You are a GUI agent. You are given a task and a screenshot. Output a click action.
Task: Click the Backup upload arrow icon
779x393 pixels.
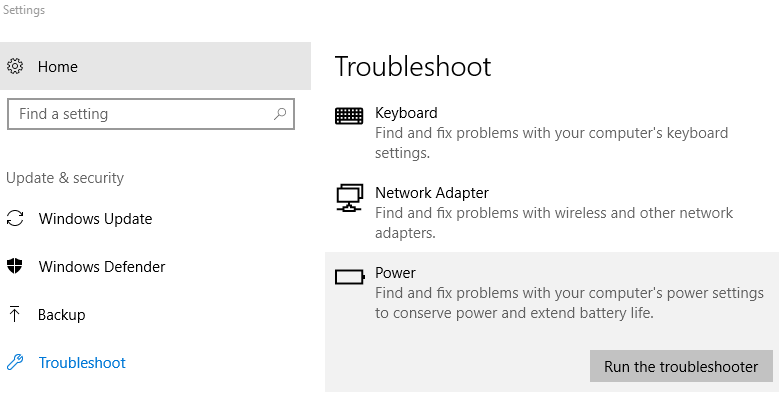15,314
